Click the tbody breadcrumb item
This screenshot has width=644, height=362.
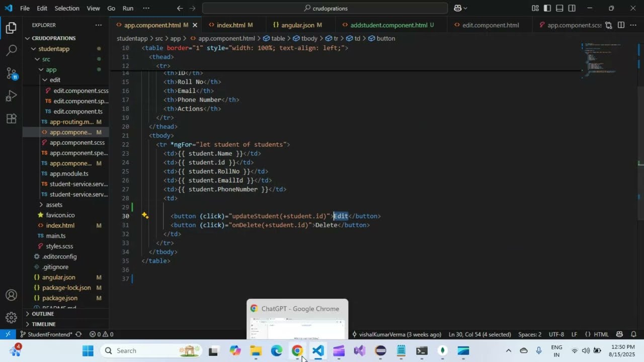click(x=305, y=38)
